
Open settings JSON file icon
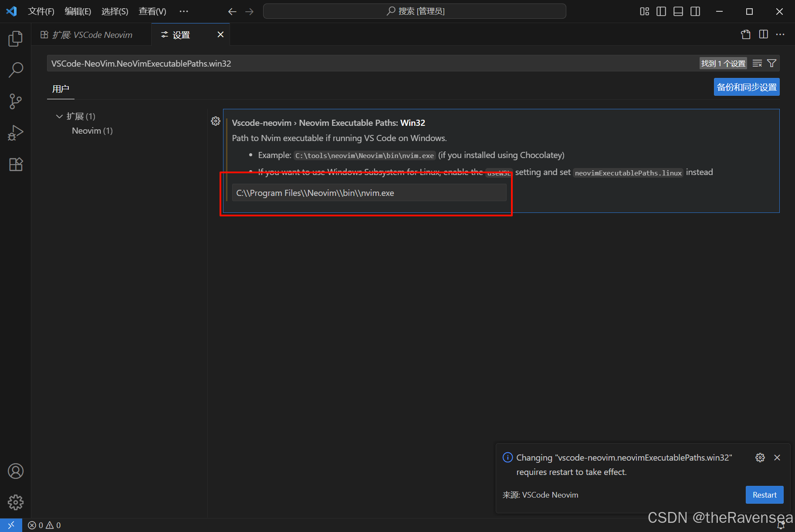[746, 34]
